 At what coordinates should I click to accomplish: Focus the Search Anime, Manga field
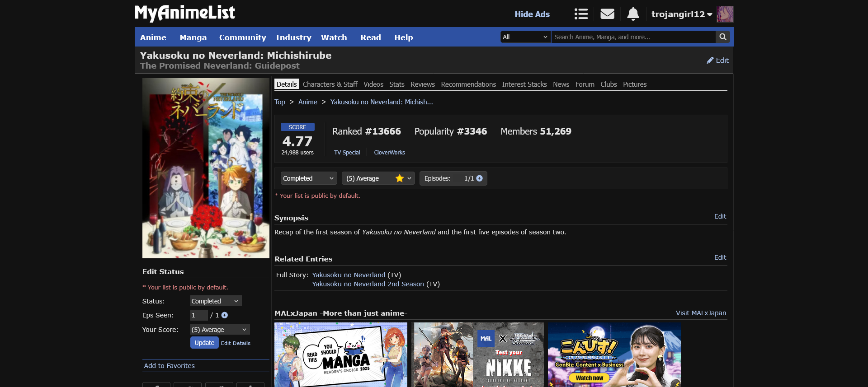pos(633,37)
